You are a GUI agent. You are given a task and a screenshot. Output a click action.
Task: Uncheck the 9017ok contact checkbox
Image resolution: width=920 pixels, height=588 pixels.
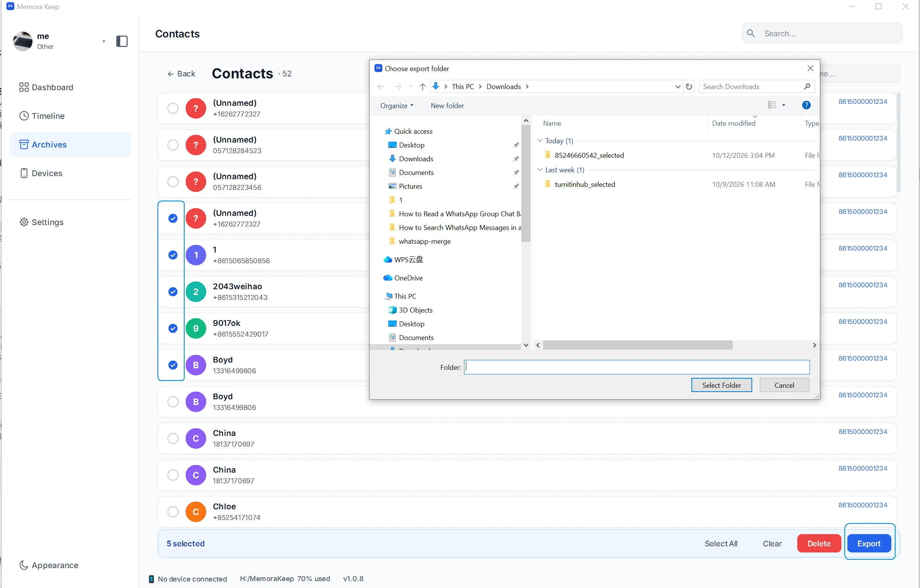pyautogui.click(x=173, y=328)
